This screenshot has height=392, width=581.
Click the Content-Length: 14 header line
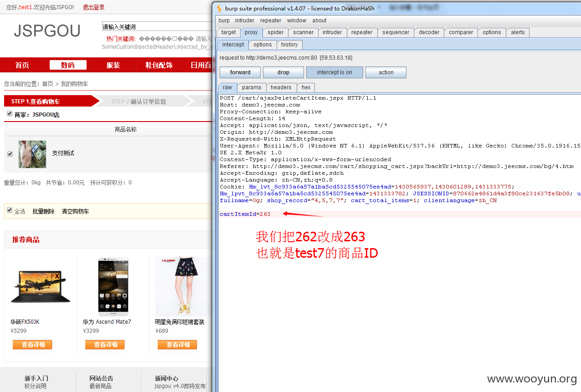pyautogui.click(x=252, y=118)
